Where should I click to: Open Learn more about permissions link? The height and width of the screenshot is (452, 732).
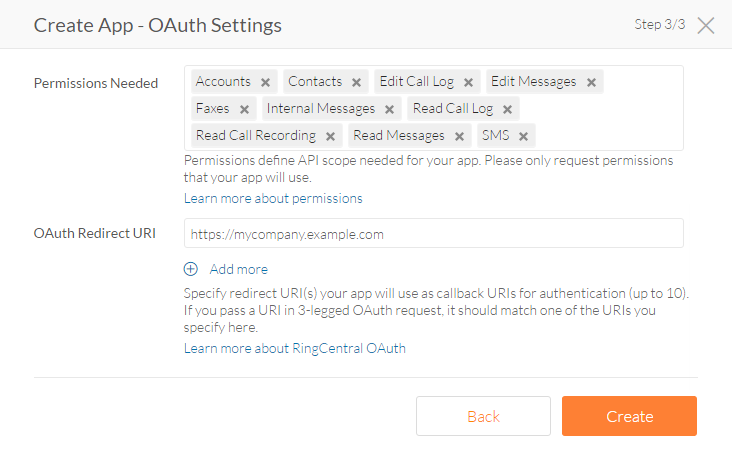tap(273, 198)
